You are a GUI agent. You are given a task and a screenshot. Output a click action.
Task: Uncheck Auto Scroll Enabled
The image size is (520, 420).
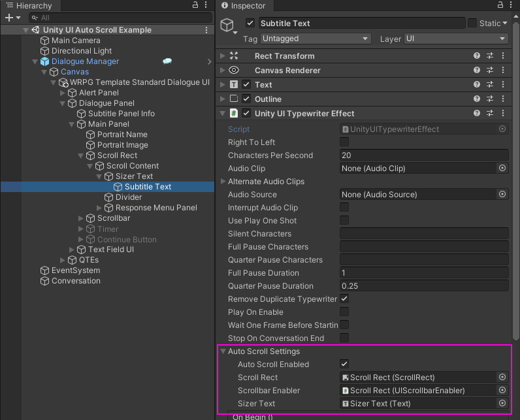click(344, 364)
